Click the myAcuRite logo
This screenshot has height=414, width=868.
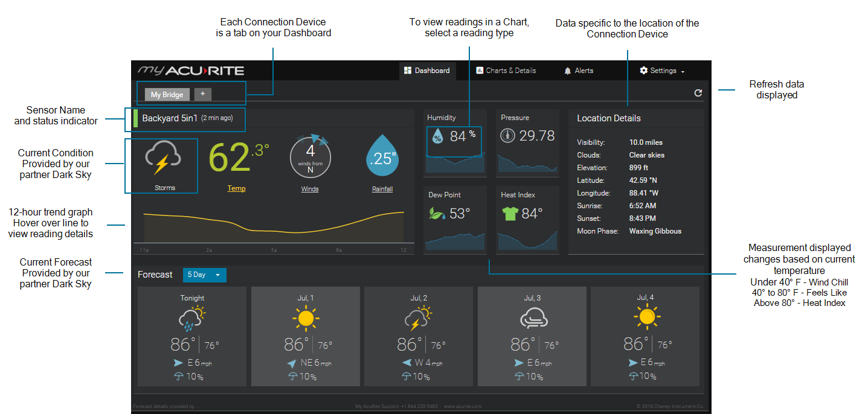[x=191, y=71]
